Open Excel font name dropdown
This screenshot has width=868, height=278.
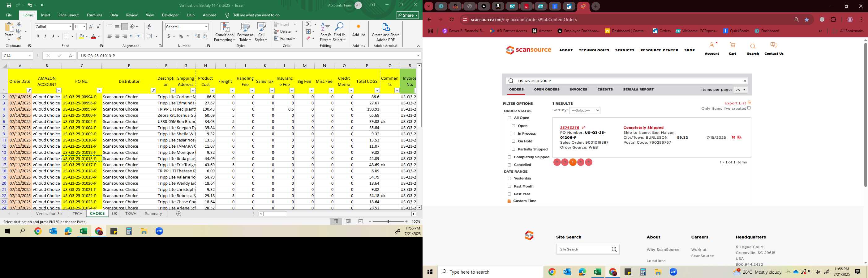point(70,27)
